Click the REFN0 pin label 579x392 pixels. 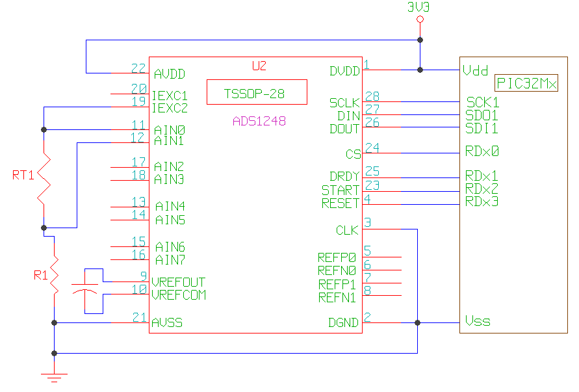tap(337, 271)
